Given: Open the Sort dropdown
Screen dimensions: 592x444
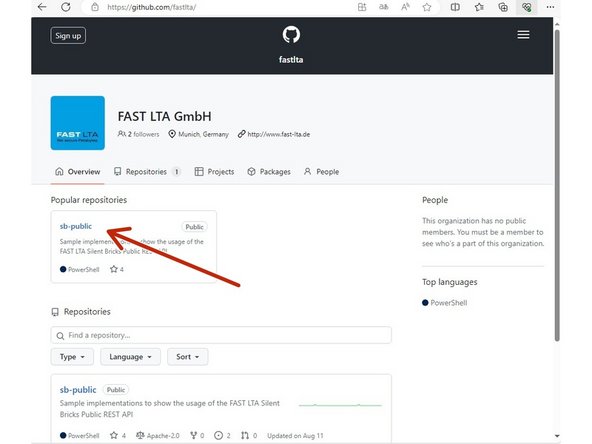Looking at the screenshot, I should (188, 357).
